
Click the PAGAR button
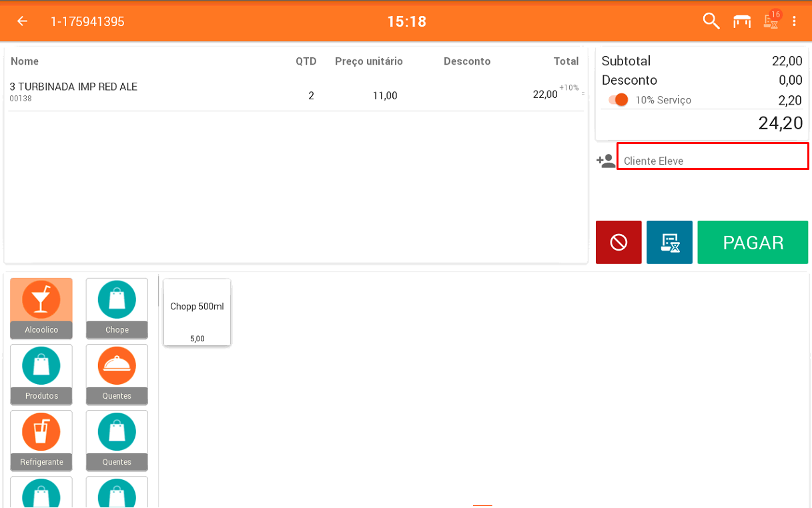tap(753, 242)
